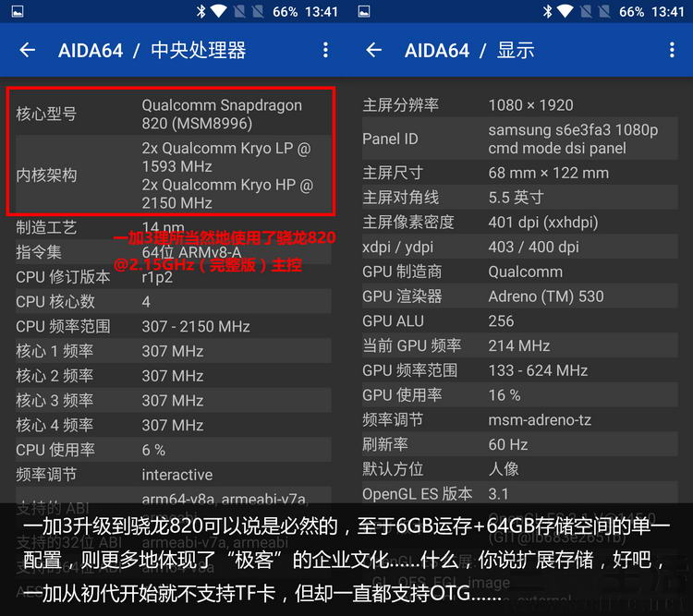This screenshot has width=693, height=616.
Task: Tap Wi-Fi icon in right status bar
Action: tap(565, 11)
